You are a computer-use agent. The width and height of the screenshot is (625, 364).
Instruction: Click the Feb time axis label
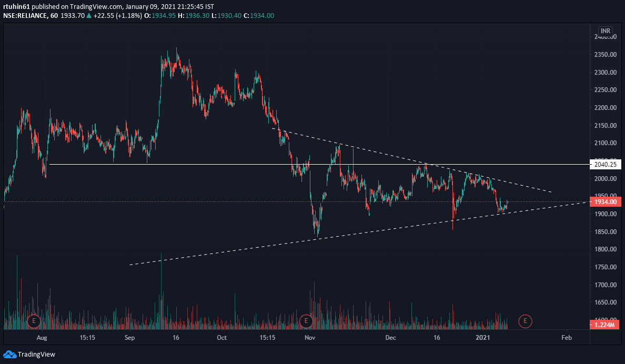[567, 338]
